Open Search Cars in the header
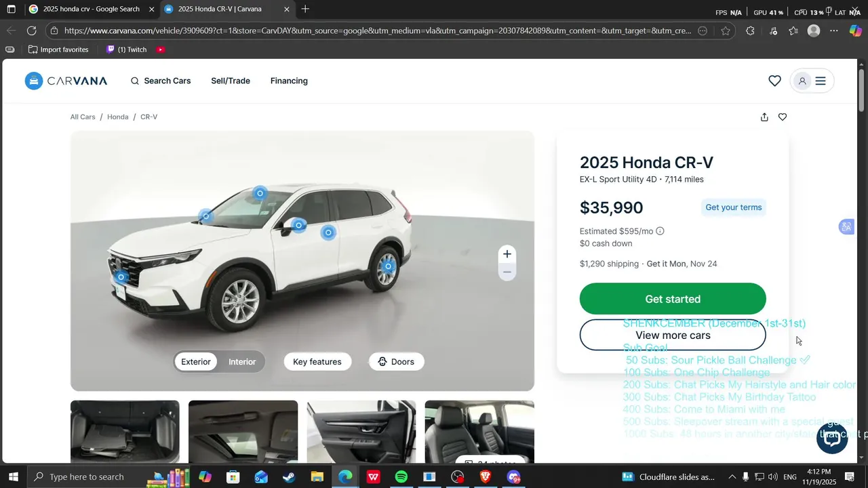 point(161,81)
